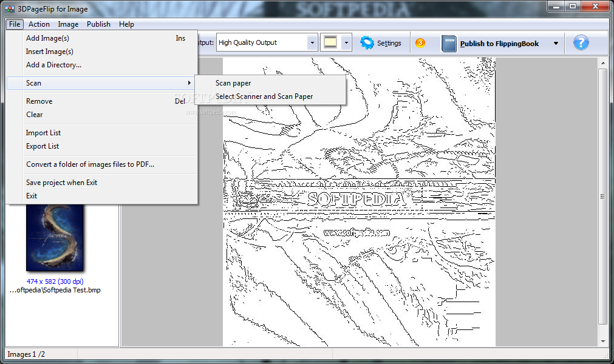Maximize the 3DPageFlip window
This screenshot has height=364, width=614.
(x=573, y=6)
